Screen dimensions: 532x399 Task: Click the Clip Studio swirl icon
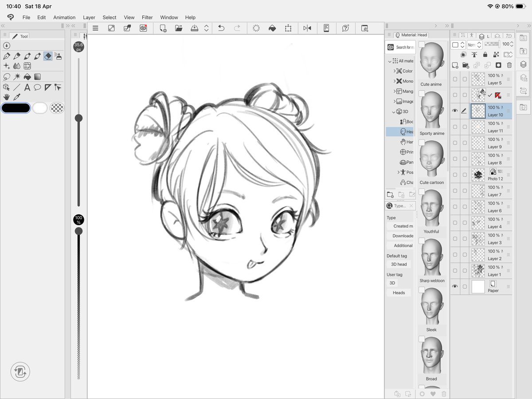point(143,28)
